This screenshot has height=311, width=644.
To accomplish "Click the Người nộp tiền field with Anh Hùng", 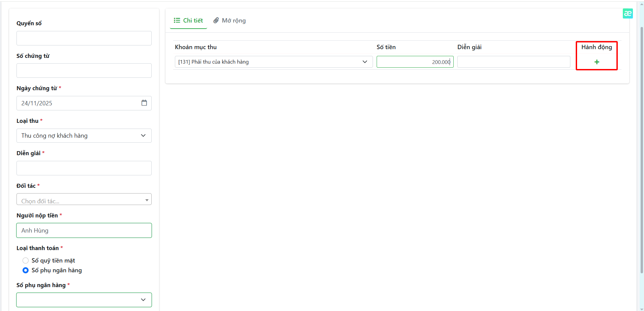I will tap(84, 231).
